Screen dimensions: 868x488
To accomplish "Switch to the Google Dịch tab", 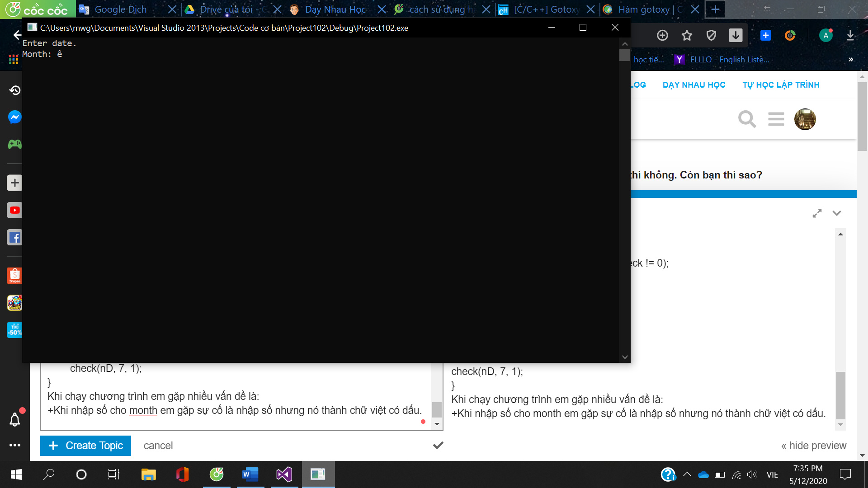I will pyautogui.click(x=120, y=9).
